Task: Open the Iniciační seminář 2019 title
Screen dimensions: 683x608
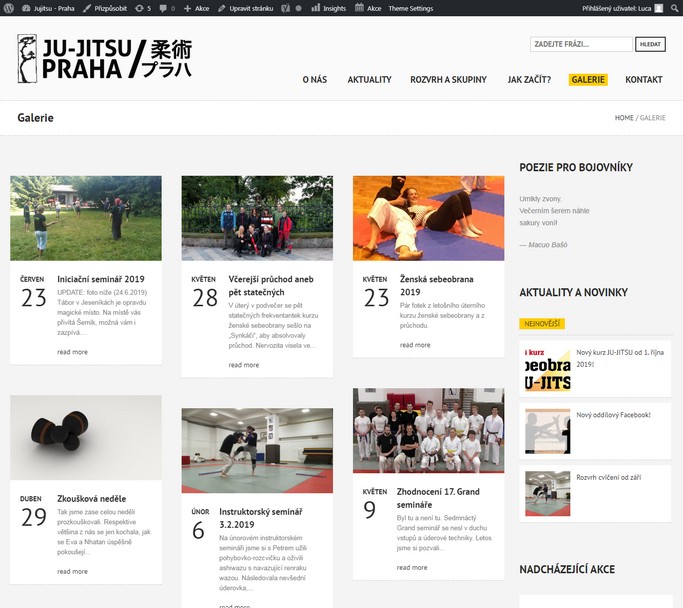Action: [101, 279]
